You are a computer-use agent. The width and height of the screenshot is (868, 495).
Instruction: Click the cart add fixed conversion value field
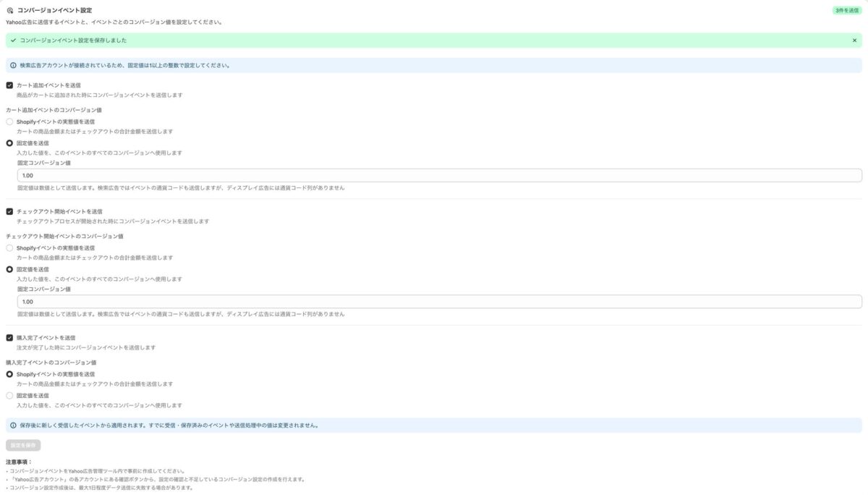(x=440, y=175)
